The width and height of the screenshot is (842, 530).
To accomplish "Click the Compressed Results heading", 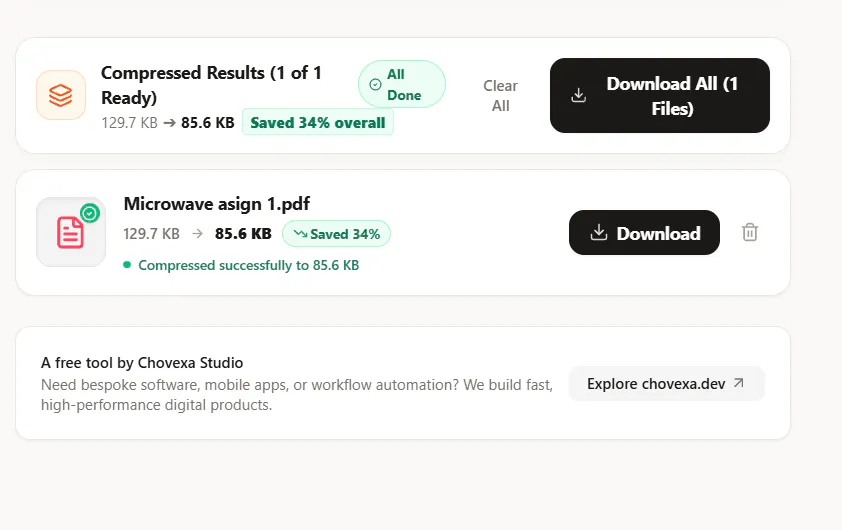I will [x=211, y=85].
